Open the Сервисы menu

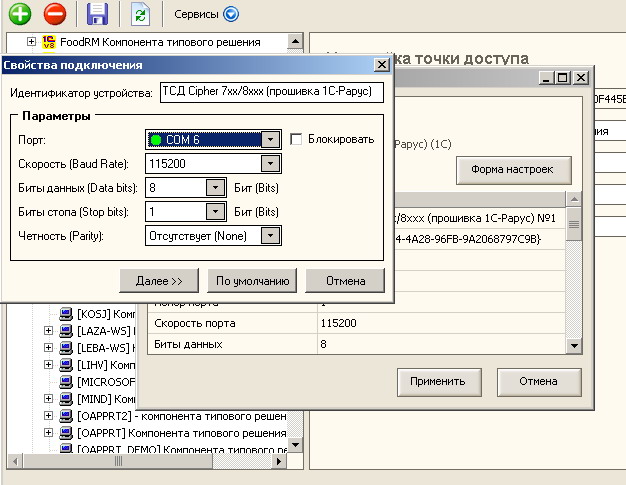pos(206,14)
